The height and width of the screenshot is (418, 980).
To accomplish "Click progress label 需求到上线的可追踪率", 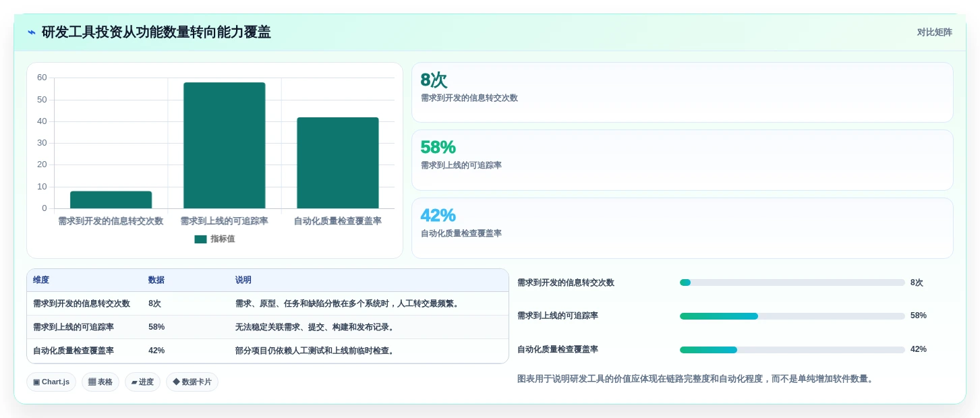I will 558,316.
